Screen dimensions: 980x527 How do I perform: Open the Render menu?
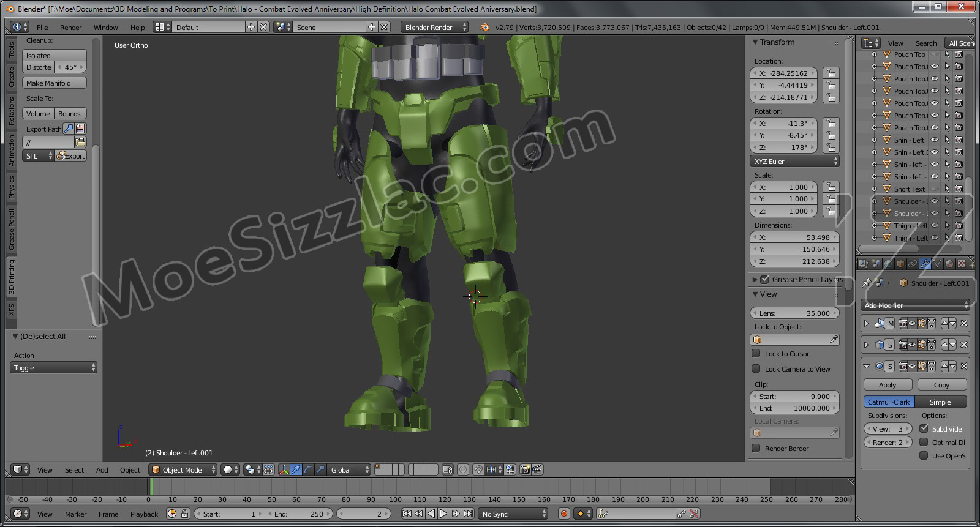pyautogui.click(x=70, y=28)
